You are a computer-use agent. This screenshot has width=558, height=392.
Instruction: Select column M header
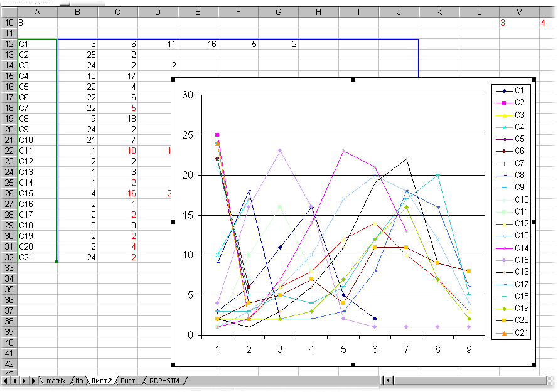click(x=519, y=12)
